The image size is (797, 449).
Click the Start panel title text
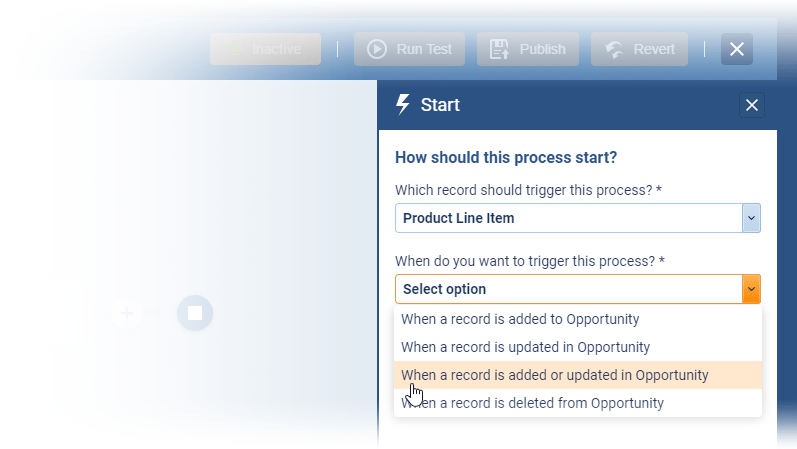pyautogui.click(x=440, y=105)
